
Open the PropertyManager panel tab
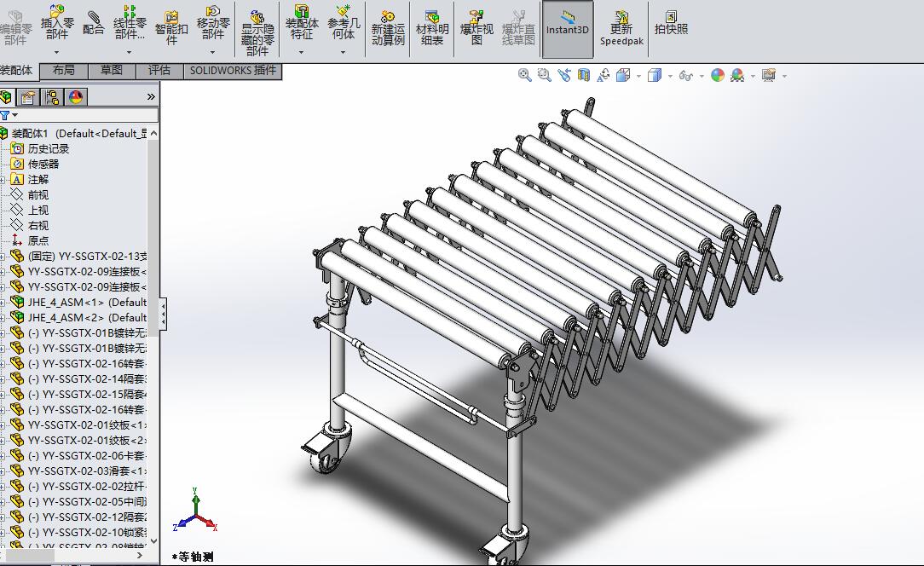(x=27, y=96)
